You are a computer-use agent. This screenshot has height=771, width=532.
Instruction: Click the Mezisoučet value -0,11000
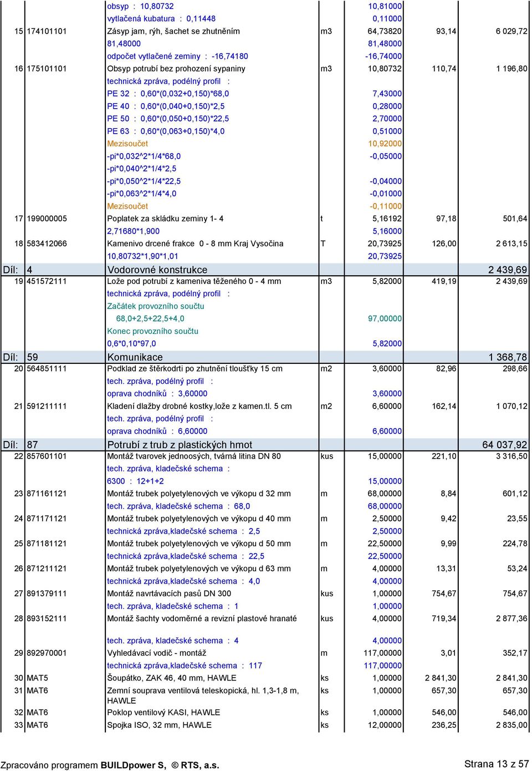(x=386, y=206)
